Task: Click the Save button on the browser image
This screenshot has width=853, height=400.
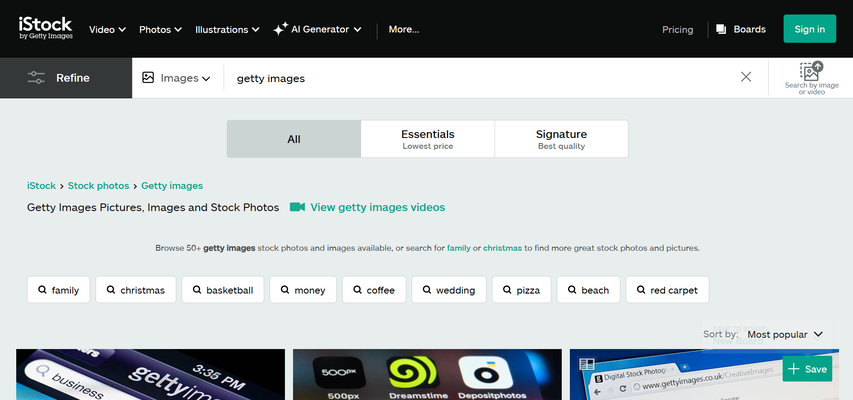Action: point(807,369)
